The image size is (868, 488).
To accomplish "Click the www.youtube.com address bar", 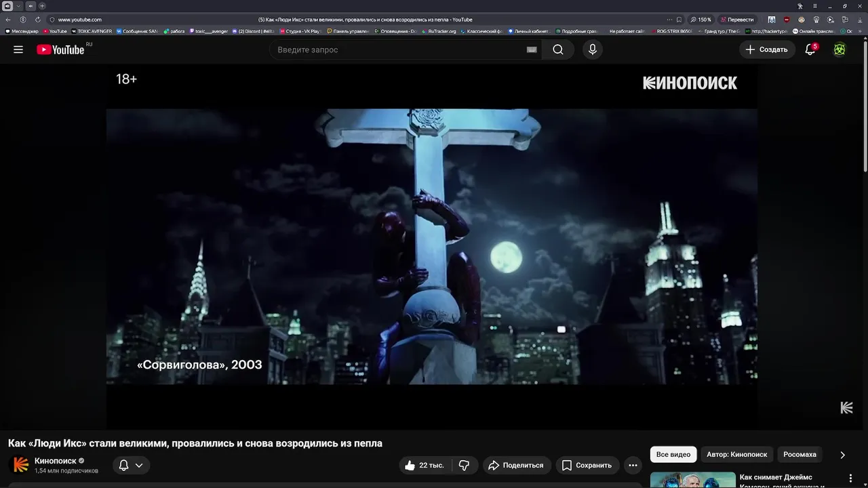I will tap(80, 20).
